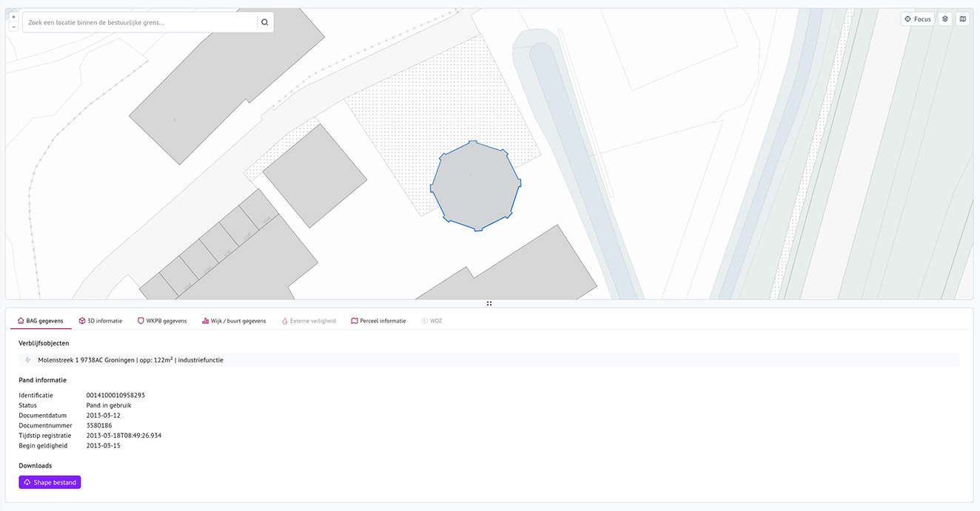The width and height of the screenshot is (980, 511).
Task: Click the zoom in plus control
Action: (13, 16)
